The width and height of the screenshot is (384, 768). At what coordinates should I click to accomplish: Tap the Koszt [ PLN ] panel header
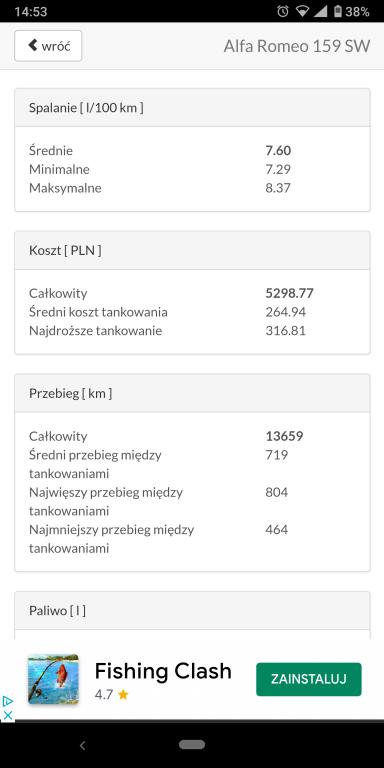tap(192, 251)
